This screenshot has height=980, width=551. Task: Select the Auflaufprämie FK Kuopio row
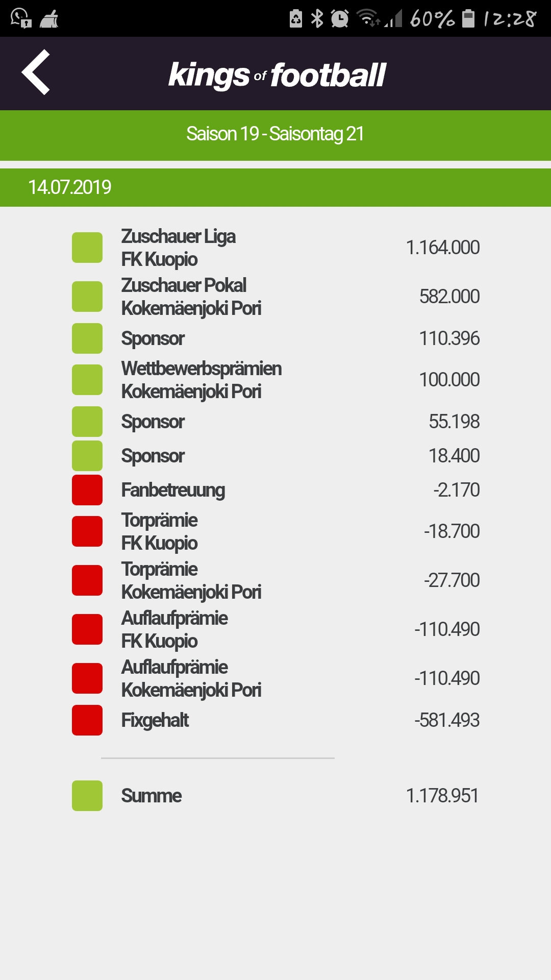tap(275, 629)
